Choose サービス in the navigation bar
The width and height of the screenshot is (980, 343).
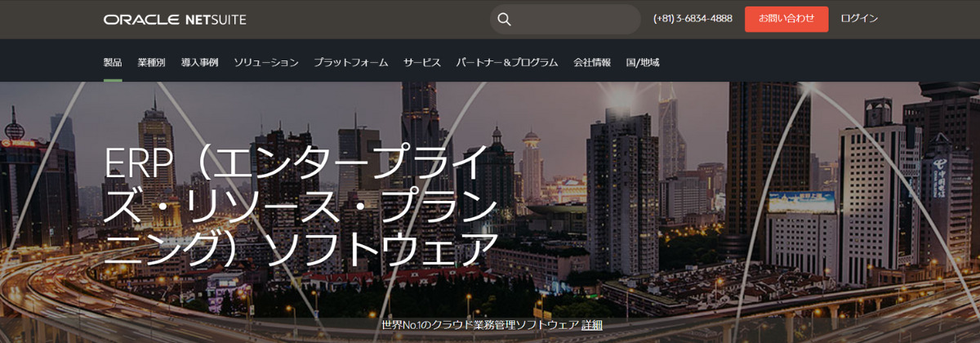pos(421,62)
